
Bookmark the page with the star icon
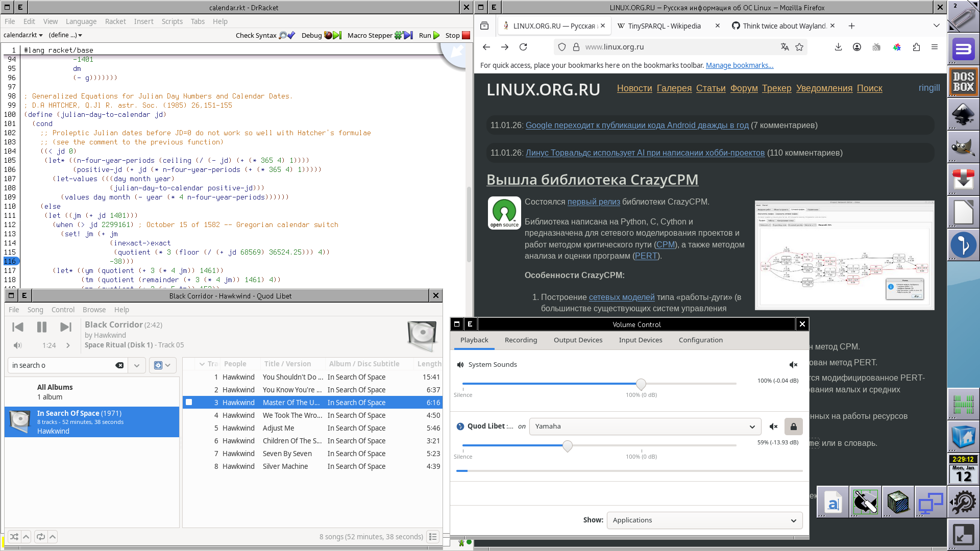799,47
